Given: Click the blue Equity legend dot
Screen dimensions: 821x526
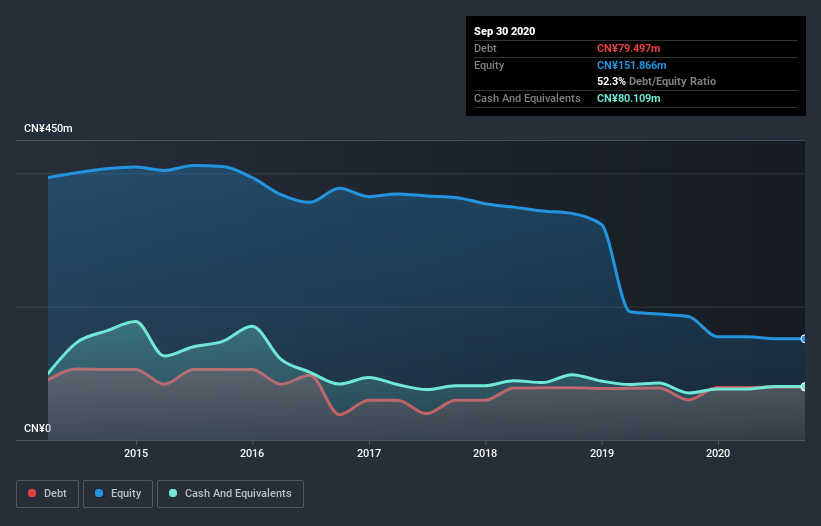Looking at the screenshot, I should [x=99, y=493].
